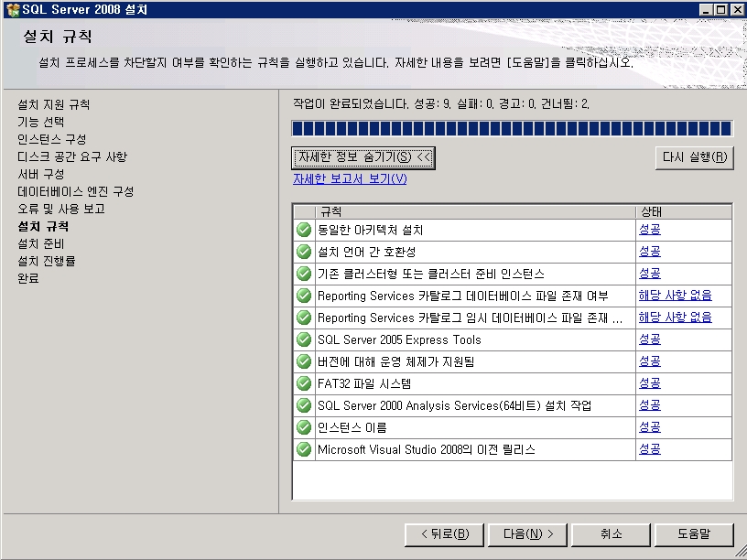Image resolution: width=747 pixels, height=560 pixels.
Task: Open 성공 status for 설치 언어 간 호환성
Action: [x=650, y=252]
